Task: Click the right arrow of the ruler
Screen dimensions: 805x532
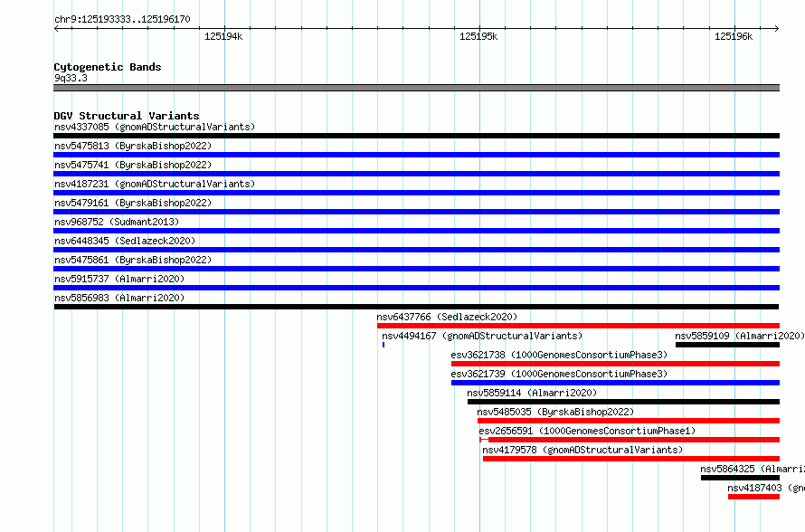Action: [777, 29]
